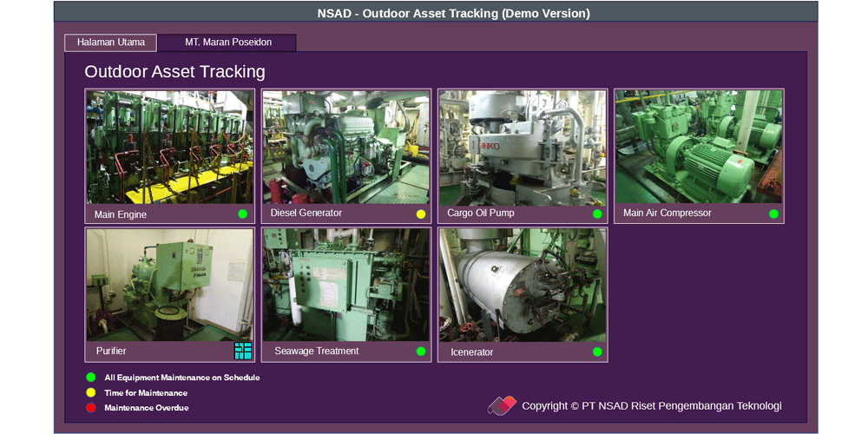This screenshot has width=868, height=434.
Task: Click the All Equipment Maintenance on Schedule text
Action: [x=182, y=378]
